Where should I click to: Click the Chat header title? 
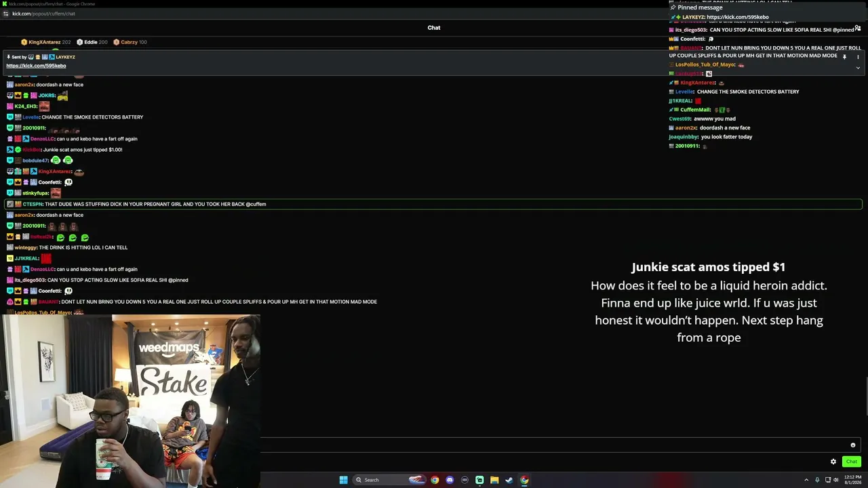(434, 28)
